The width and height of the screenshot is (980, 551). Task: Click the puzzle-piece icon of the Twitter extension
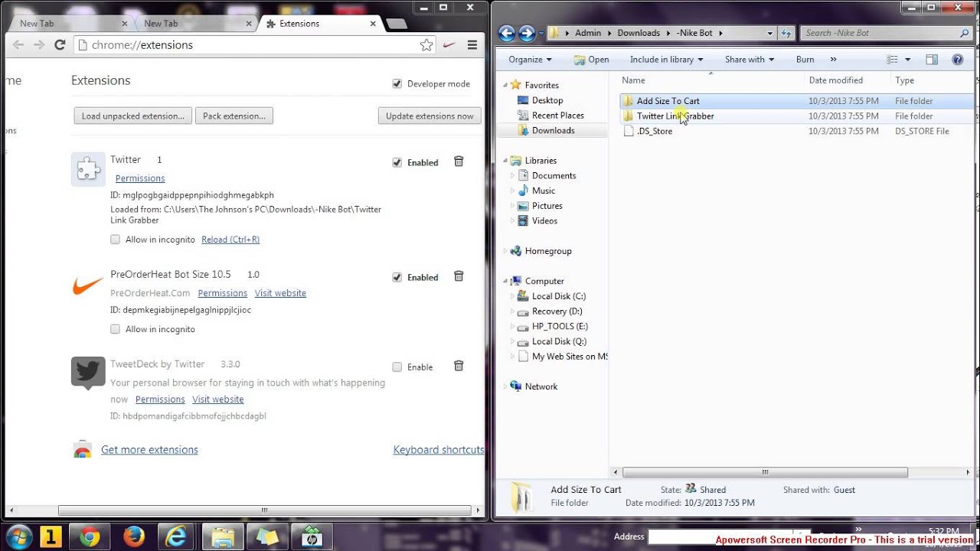(x=88, y=169)
